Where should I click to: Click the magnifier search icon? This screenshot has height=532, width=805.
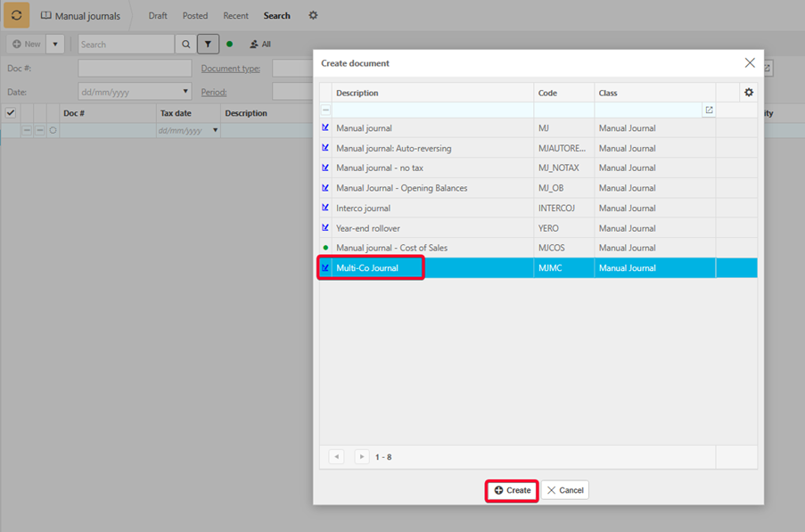185,45
